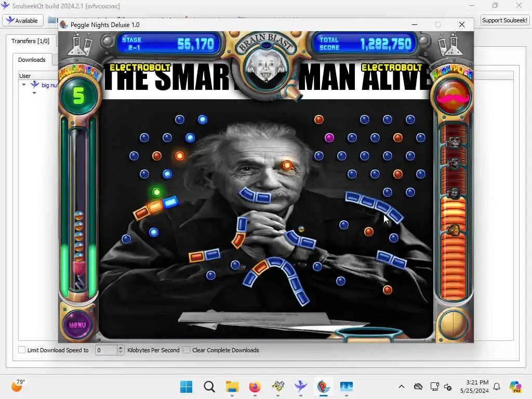The height and width of the screenshot is (399, 532).
Task: Click the fever meter orange gauge
Action: tap(453, 249)
